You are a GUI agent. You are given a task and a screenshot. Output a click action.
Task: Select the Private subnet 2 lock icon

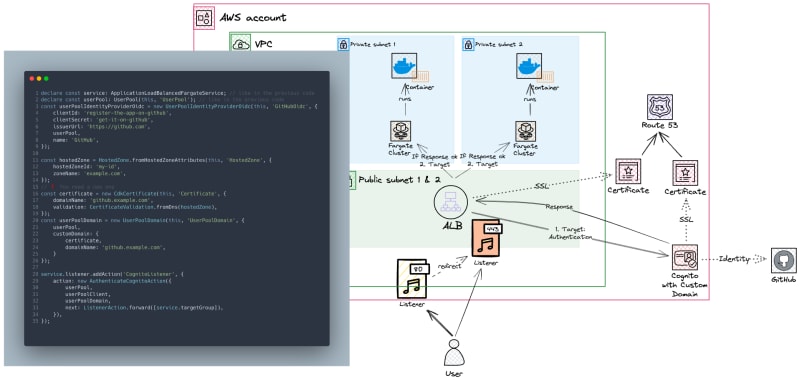468,44
